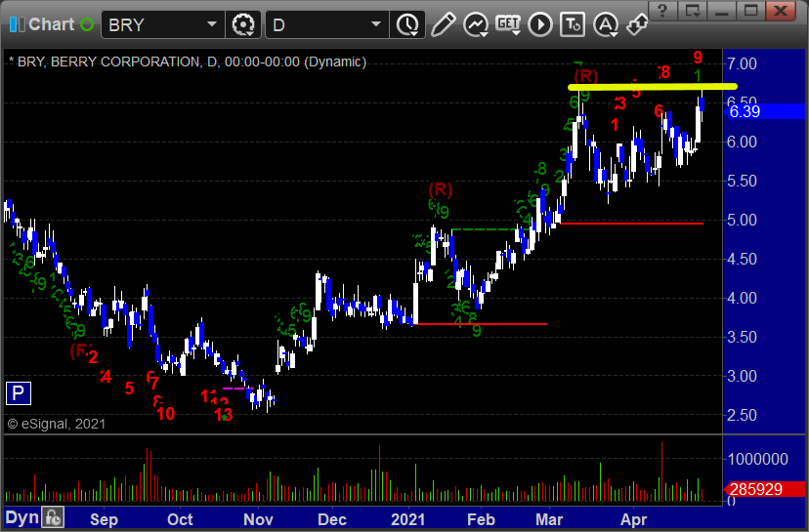809x532 pixels.
Task: Click the Nov label on time axis
Action: [x=258, y=519]
